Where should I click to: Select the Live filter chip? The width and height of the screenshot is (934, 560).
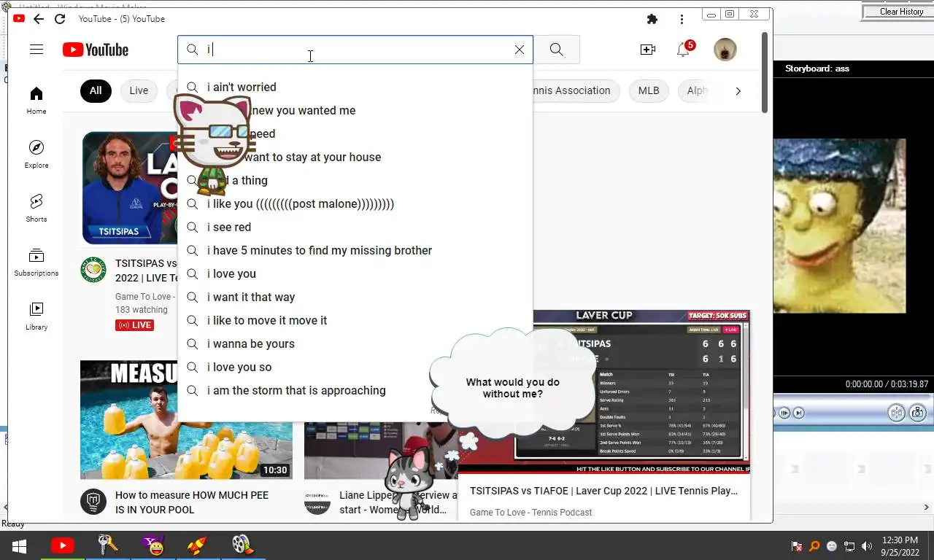tap(139, 90)
